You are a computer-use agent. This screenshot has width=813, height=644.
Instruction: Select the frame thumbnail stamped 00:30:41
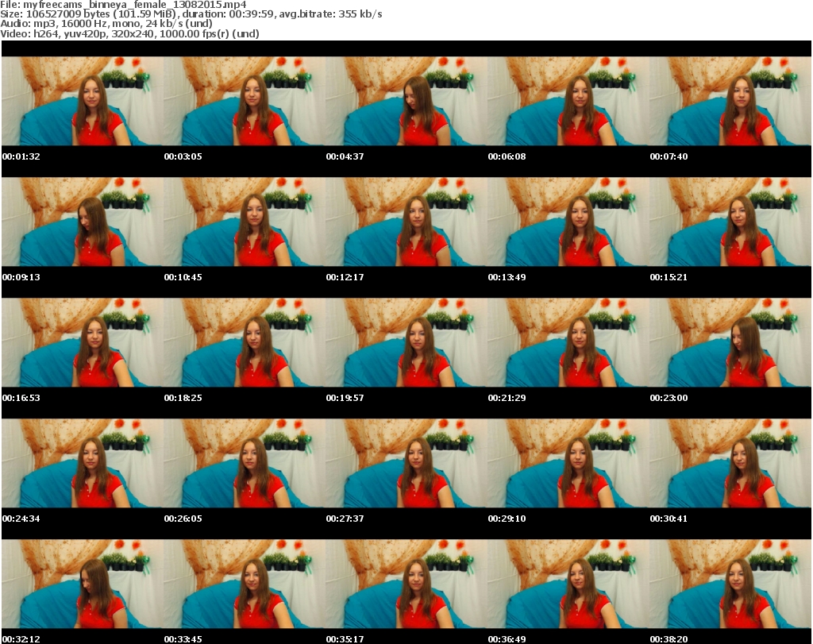coord(730,463)
